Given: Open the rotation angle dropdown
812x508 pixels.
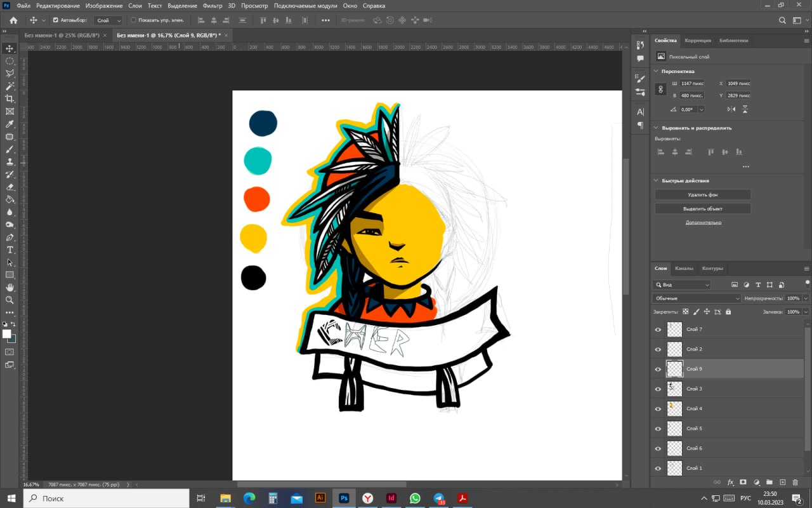Looking at the screenshot, I should 701,109.
